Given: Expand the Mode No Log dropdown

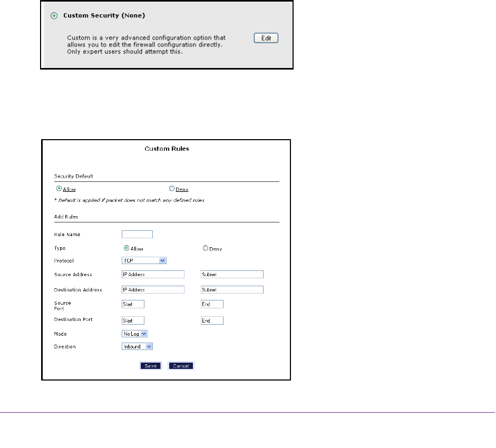Looking at the screenshot, I should tap(135, 334).
